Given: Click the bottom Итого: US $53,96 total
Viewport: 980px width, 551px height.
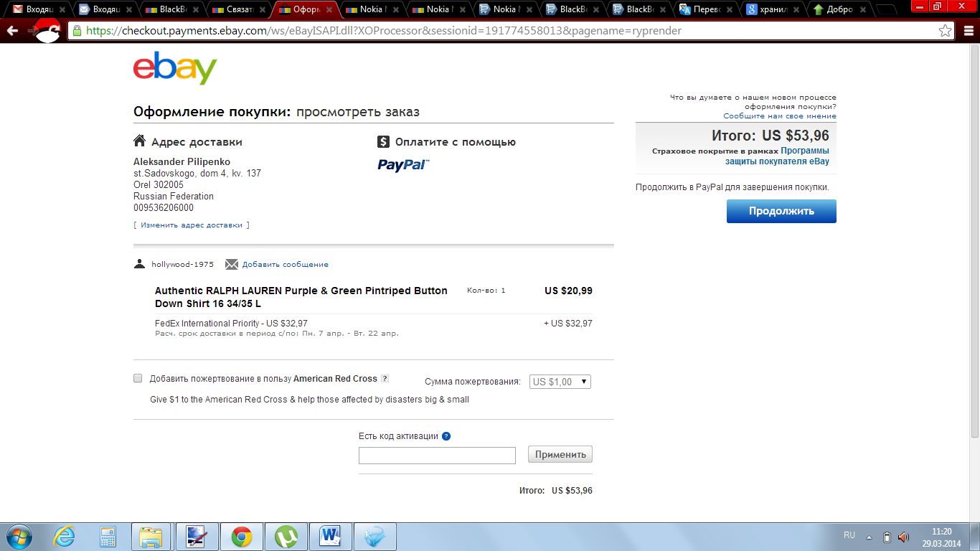Looking at the screenshot, I should (556, 491).
